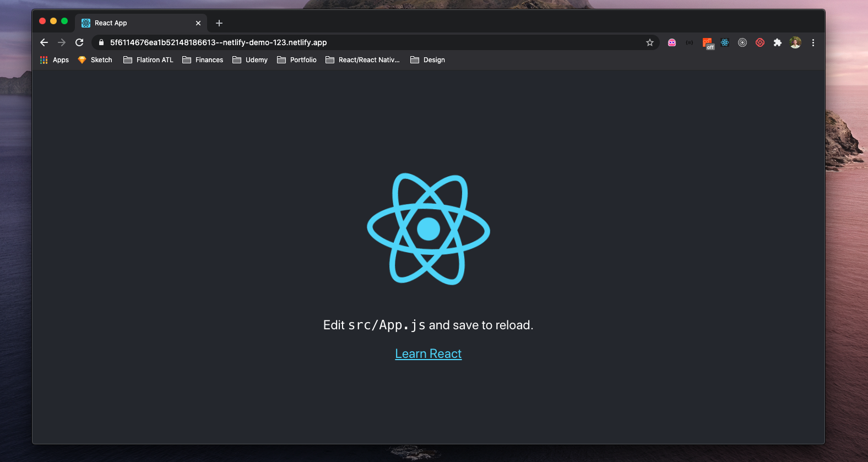Expand the Design bookmark folder

pyautogui.click(x=427, y=60)
